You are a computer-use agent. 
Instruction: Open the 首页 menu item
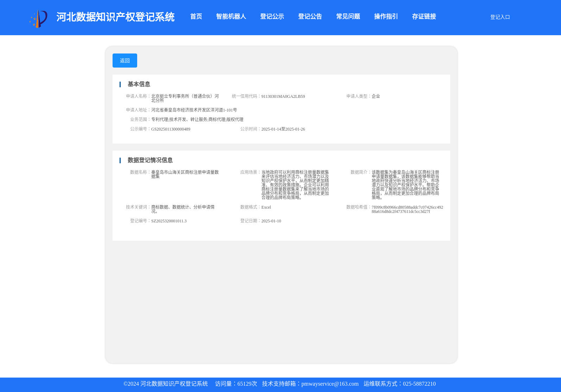(196, 17)
